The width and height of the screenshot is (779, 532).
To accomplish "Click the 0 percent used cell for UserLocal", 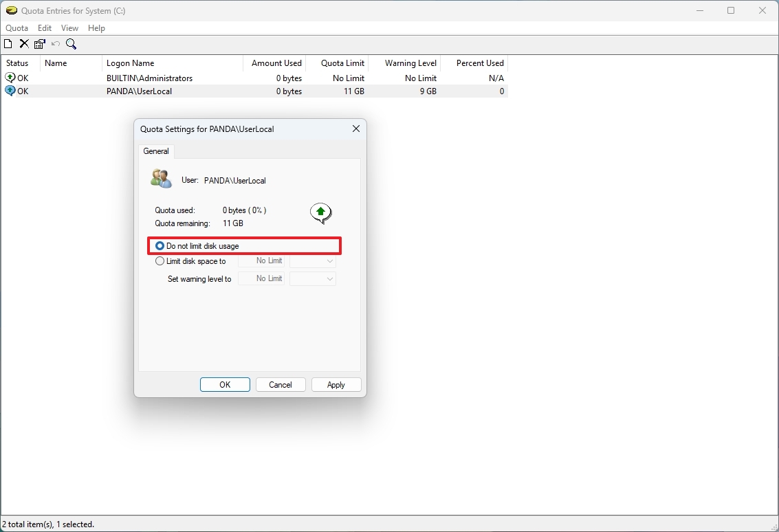I will (x=502, y=91).
